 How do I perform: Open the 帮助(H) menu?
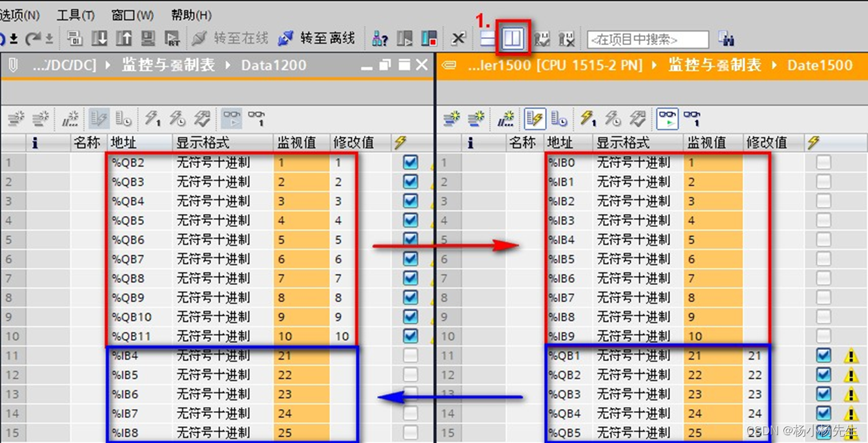191,14
